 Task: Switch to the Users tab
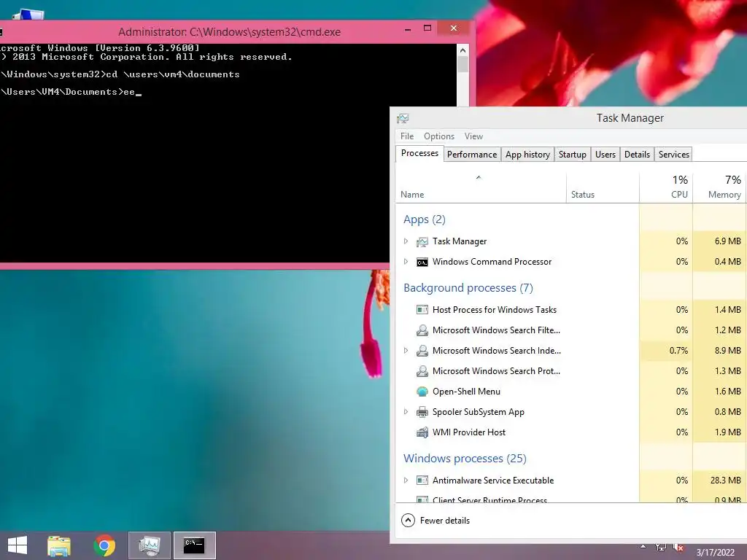point(605,155)
